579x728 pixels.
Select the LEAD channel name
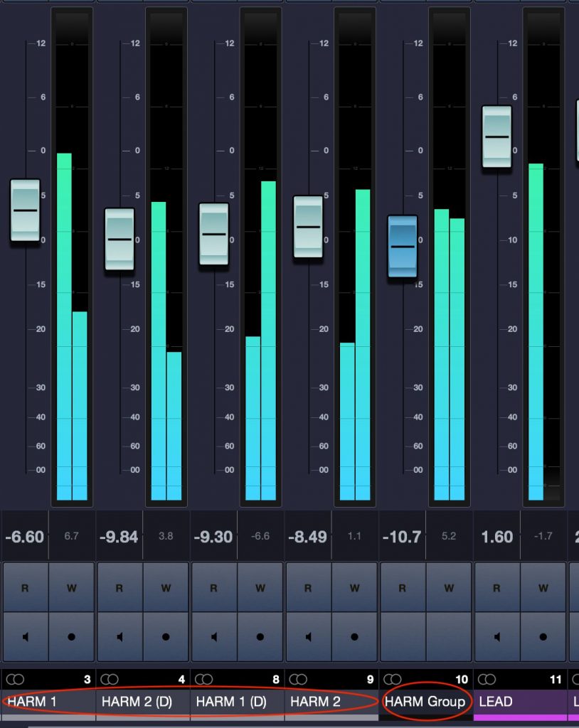(496, 702)
